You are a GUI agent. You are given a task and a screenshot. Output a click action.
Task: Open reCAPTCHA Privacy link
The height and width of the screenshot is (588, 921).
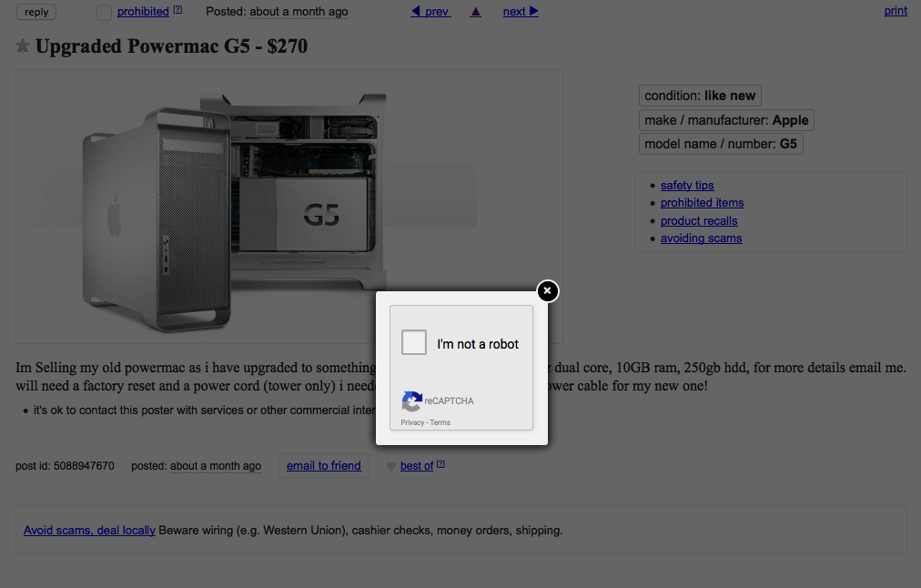coord(412,422)
